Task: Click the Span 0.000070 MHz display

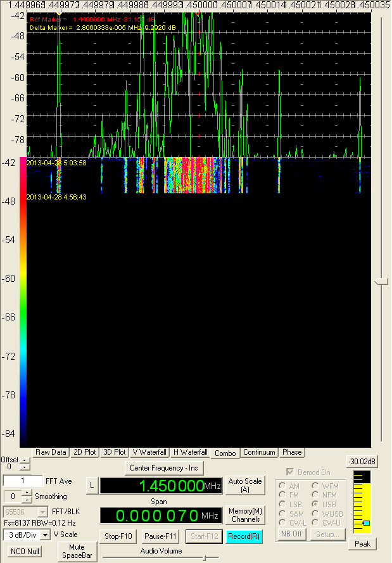Action: click(161, 516)
